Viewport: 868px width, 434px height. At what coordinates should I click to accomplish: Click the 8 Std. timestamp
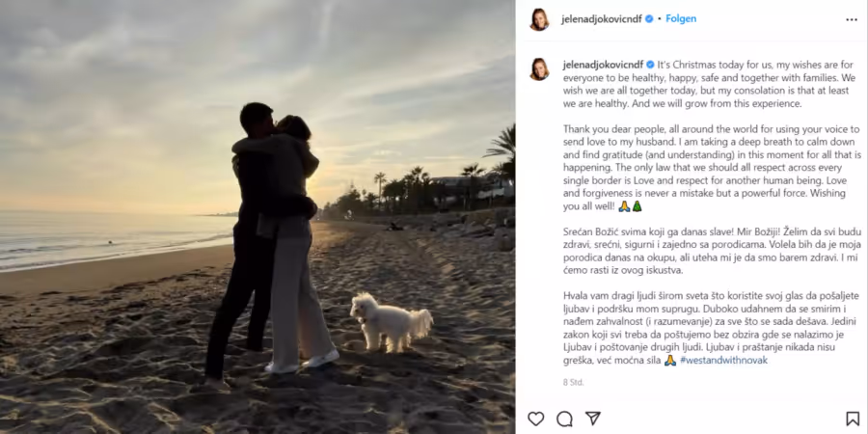coord(574,383)
